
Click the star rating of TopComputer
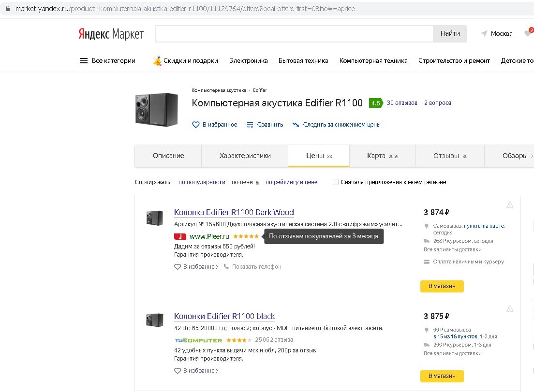(239, 340)
